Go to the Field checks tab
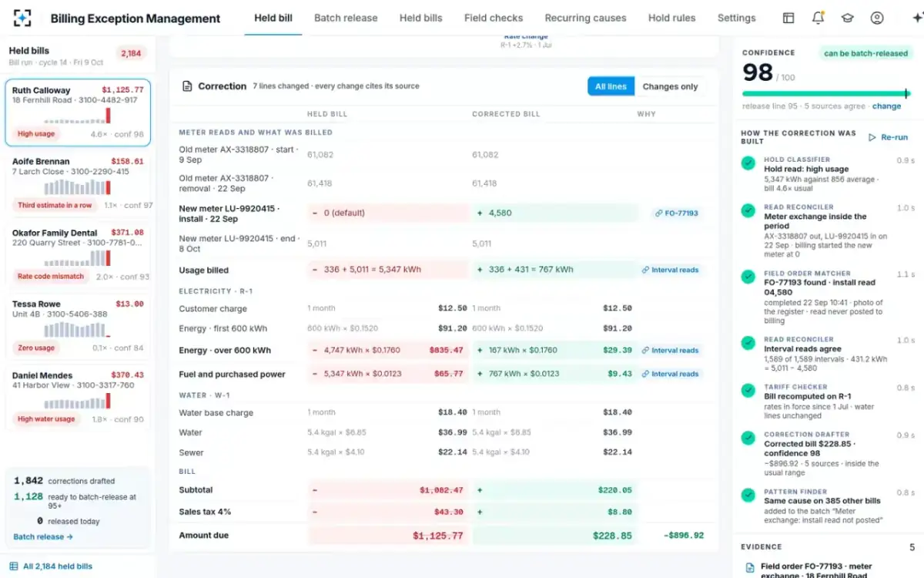This screenshot has height=578, width=924. pos(494,18)
